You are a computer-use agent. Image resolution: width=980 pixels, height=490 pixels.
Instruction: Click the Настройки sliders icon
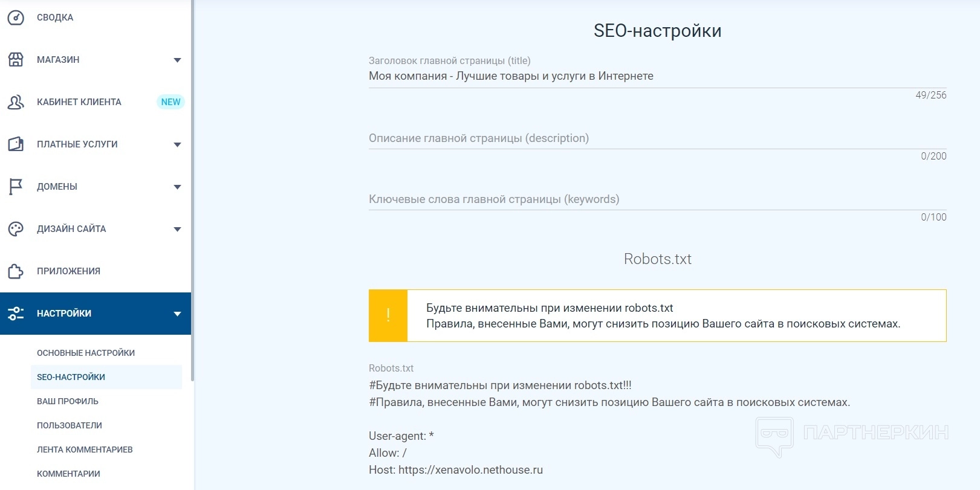click(16, 314)
